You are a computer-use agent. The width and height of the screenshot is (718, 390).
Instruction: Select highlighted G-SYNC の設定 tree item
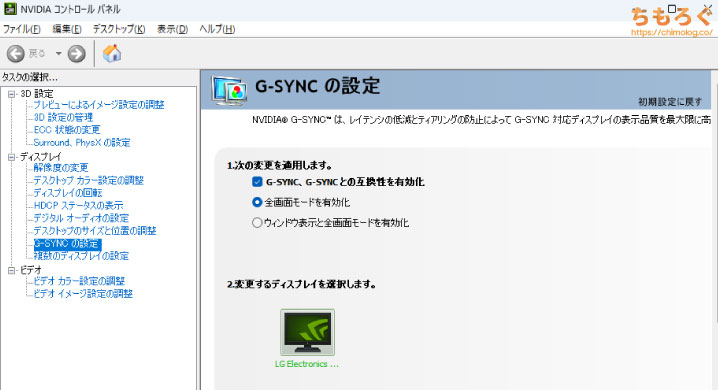tap(67, 244)
